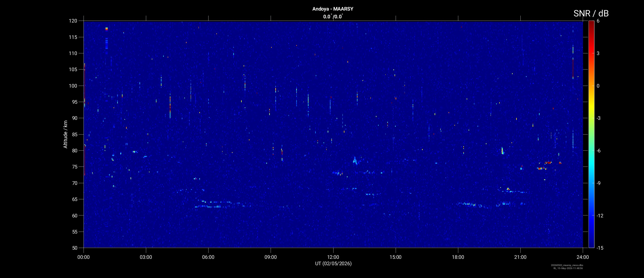Click the echo layer at 63 km around 06:00
The height and width of the screenshot is (278, 644).
208,207
